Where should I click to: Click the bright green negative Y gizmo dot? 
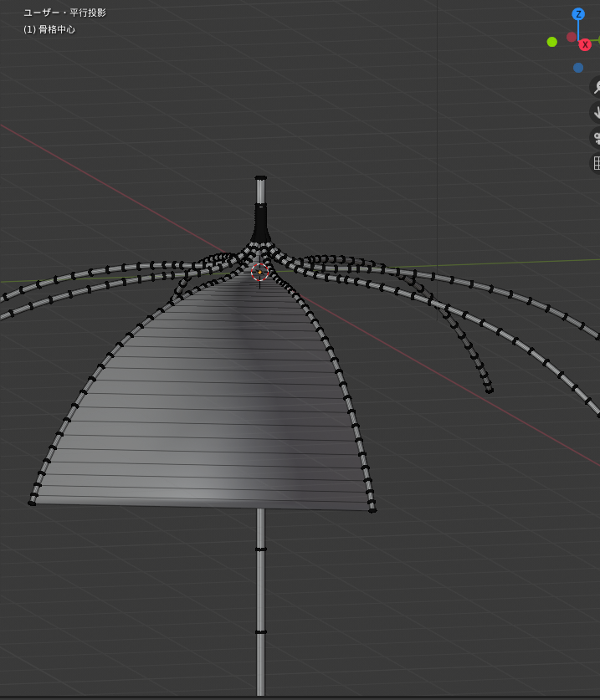point(552,42)
